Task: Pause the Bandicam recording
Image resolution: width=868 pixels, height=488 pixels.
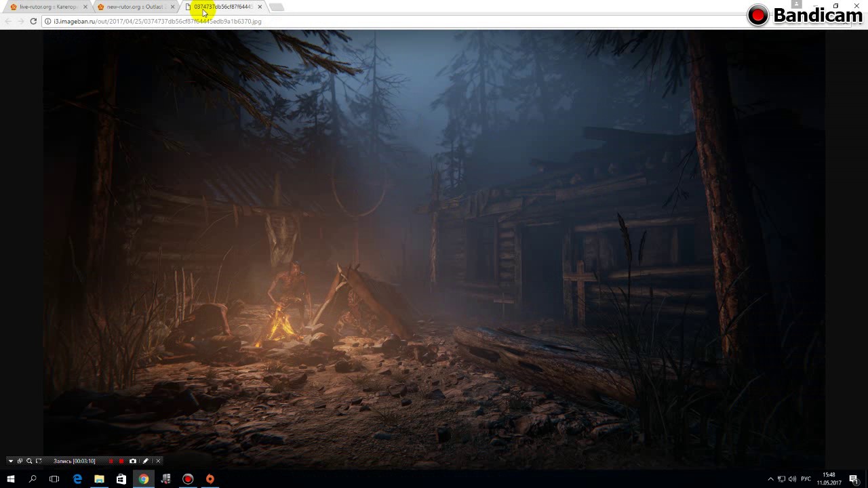Action: point(111,461)
